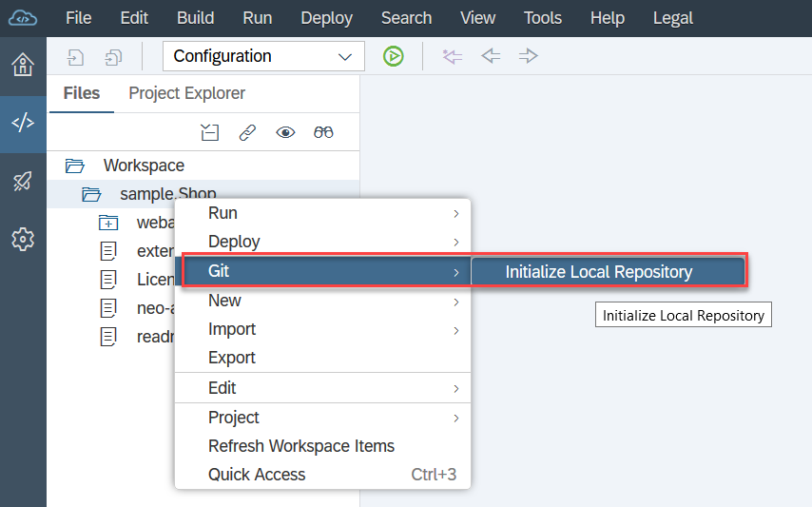
Task: Choose Refresh Workspace Items
Action: 322,446
